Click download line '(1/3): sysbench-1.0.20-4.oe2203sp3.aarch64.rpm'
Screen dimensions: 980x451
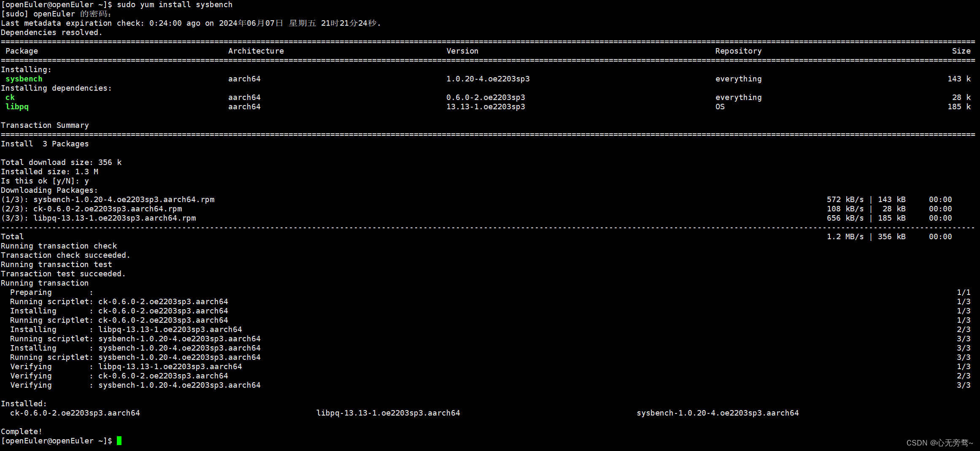[x=108, y=200]
